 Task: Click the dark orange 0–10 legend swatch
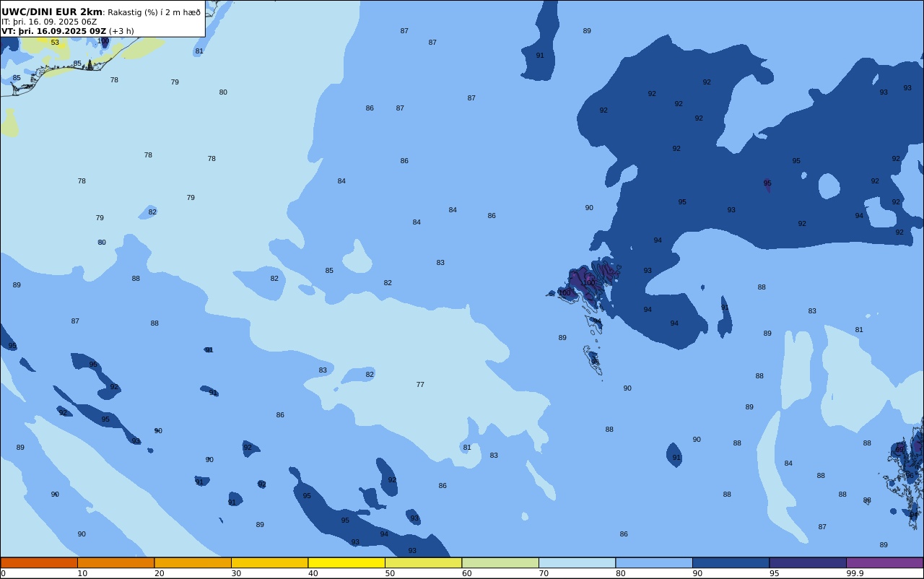(39, 562)
